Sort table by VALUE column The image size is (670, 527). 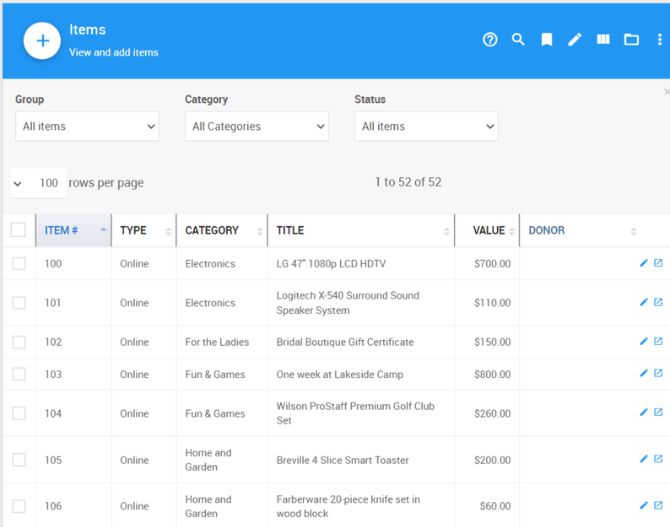pyautogui.click(x=488, y=230)
